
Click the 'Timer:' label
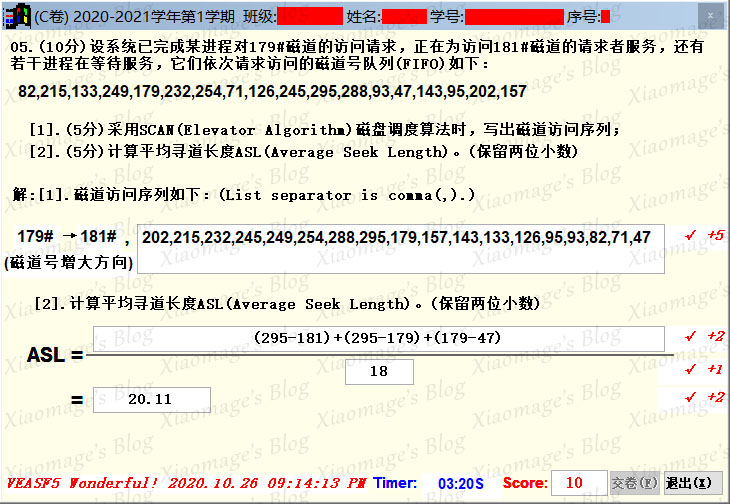tap(395, 483)
